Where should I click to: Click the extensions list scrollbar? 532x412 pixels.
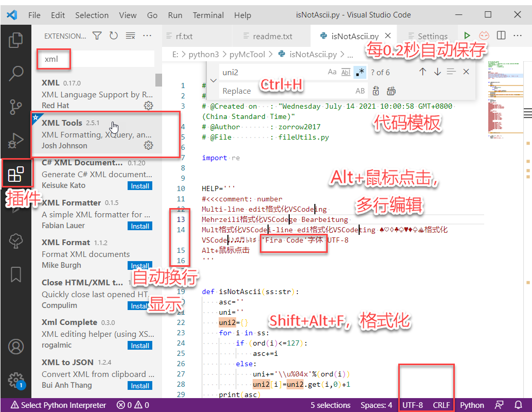[x=158, y=80]
